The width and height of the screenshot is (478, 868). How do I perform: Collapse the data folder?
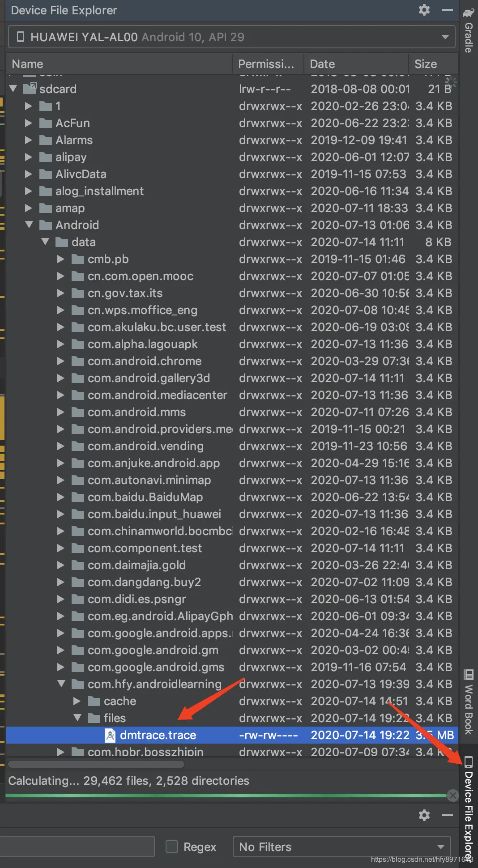45,242
